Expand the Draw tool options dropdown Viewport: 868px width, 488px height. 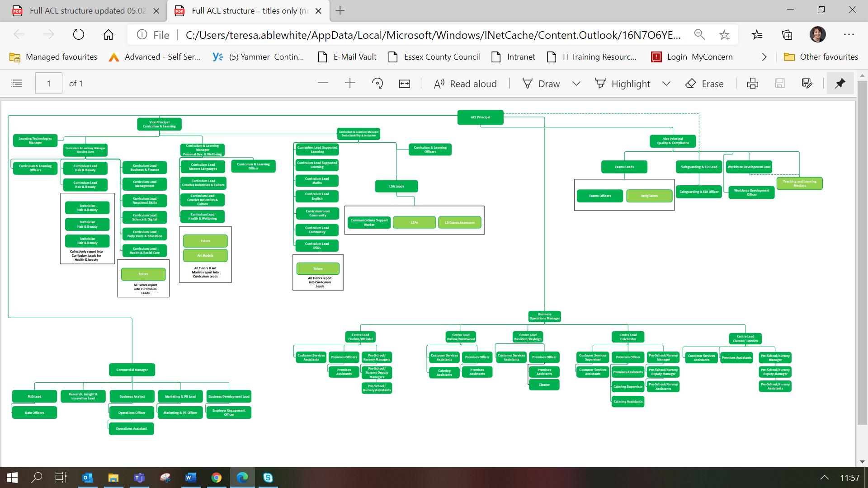576,84
